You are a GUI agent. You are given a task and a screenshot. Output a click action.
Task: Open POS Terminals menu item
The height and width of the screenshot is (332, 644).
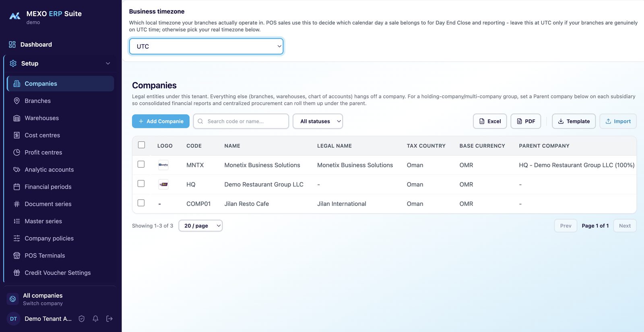click(60, 255)
